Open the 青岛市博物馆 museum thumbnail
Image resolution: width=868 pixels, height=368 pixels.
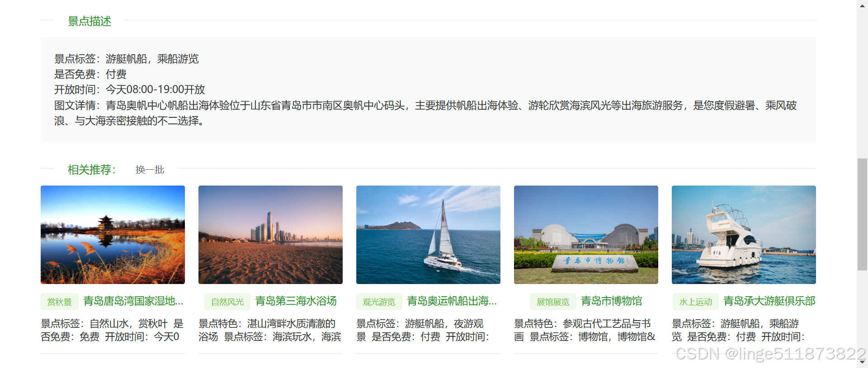[586, 235]
